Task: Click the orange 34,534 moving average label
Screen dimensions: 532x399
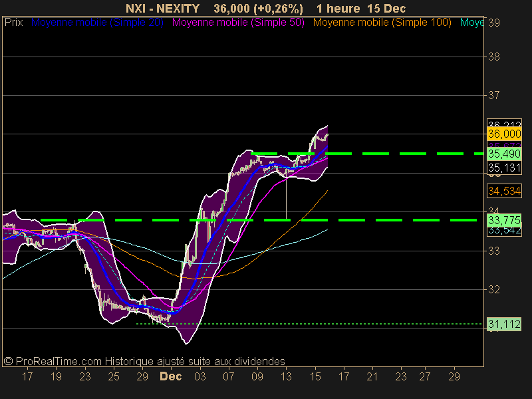Action: click(504, 191)
